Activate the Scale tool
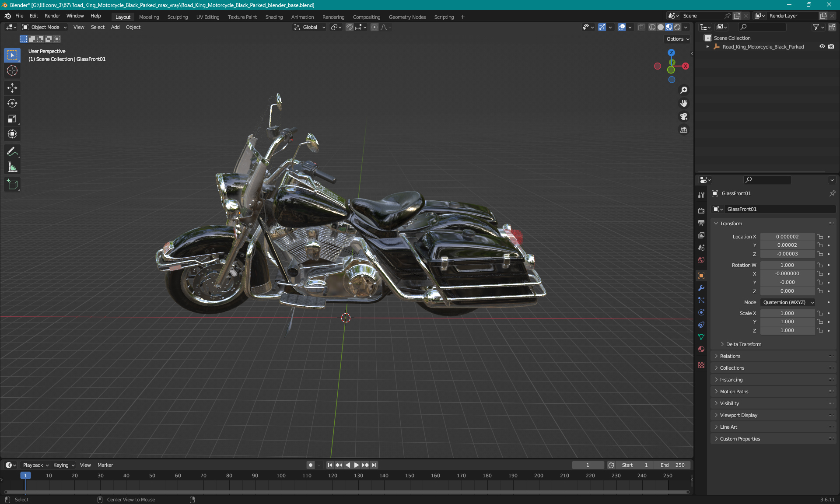The height and width of the screenshot is (504, 840). point(12,119)
